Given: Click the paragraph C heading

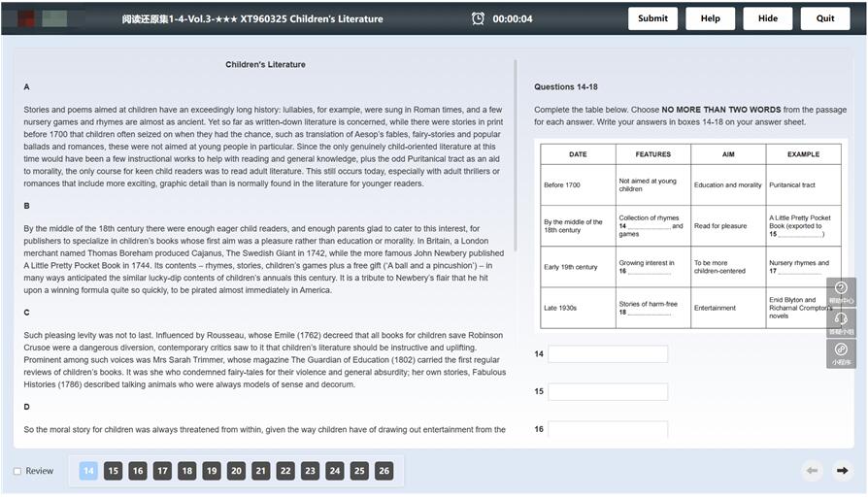Looking at the screenshot, I should click(26, 313).
